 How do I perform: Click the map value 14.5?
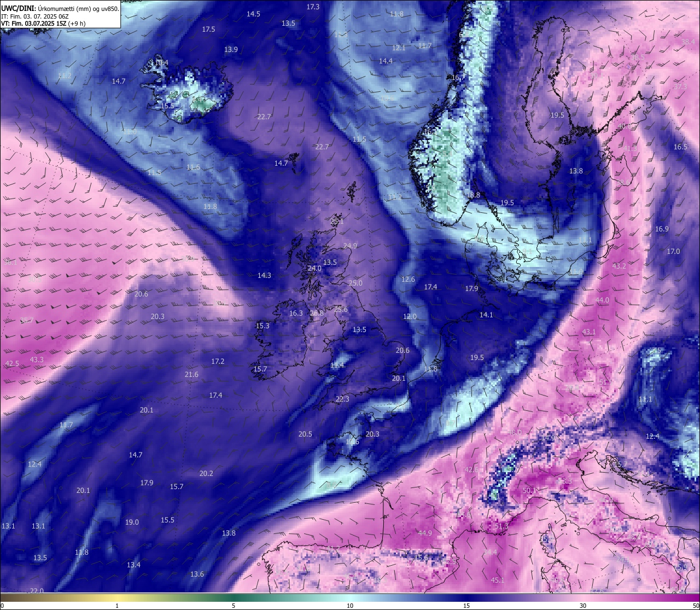click(x=253, y=14)
